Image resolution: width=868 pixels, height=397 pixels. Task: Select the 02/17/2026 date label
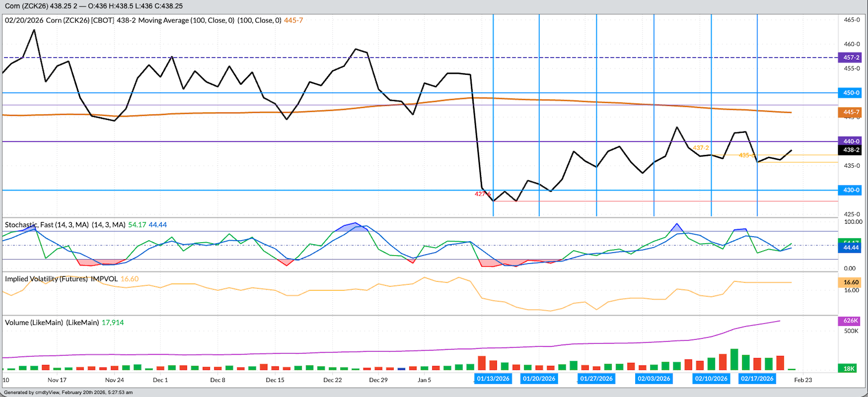click(x=757, y=379)
